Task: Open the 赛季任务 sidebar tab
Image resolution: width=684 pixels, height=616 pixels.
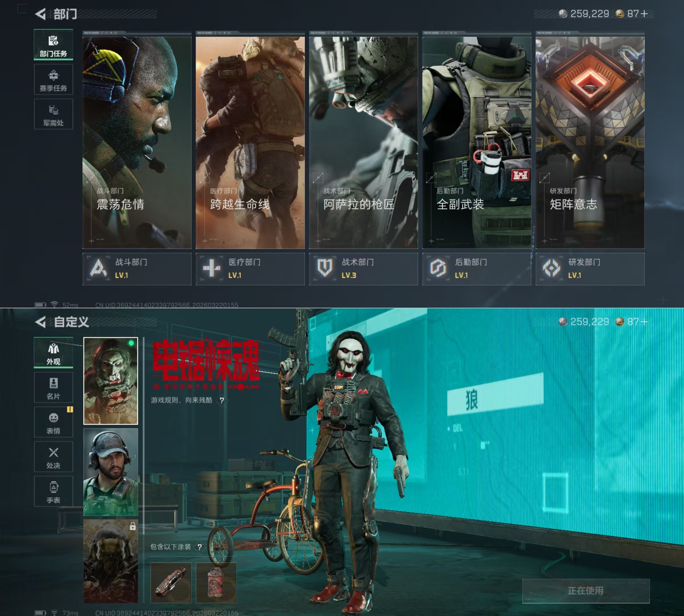Action: point(54,80)
